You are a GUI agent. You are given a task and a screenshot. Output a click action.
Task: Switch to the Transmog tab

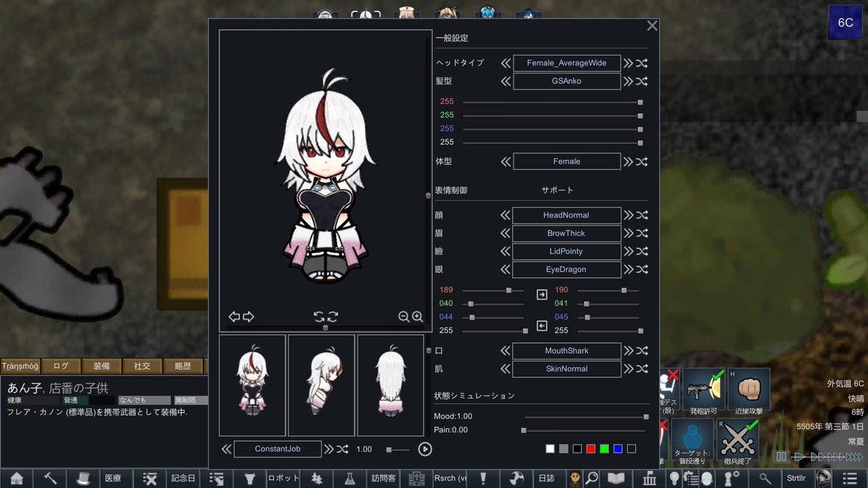[x=20, y=366]
